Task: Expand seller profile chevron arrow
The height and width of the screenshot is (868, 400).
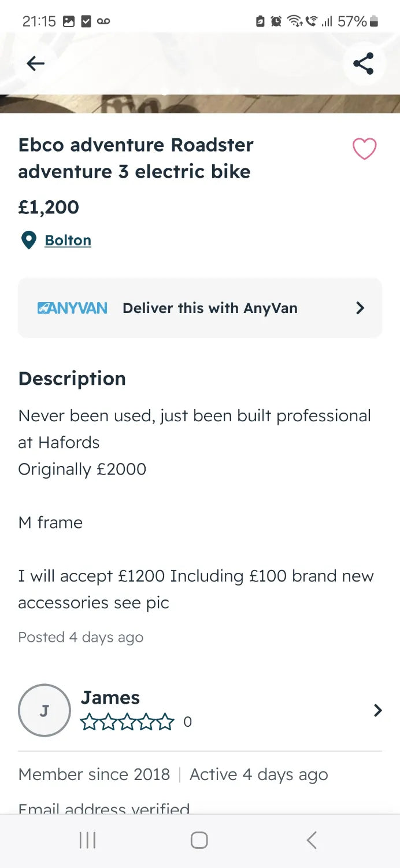Action: click(x=377, y=710)
